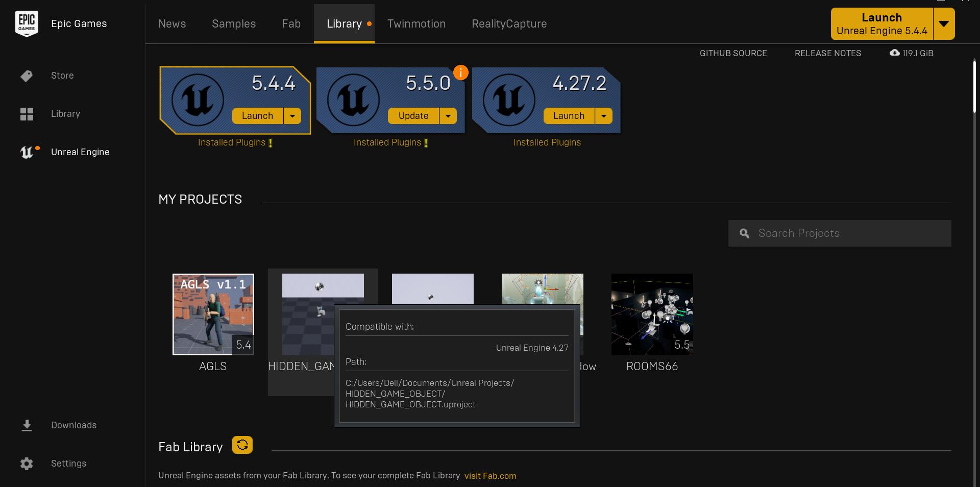
Task: Open the Downloads arrow icon
Action: point(27,425)
